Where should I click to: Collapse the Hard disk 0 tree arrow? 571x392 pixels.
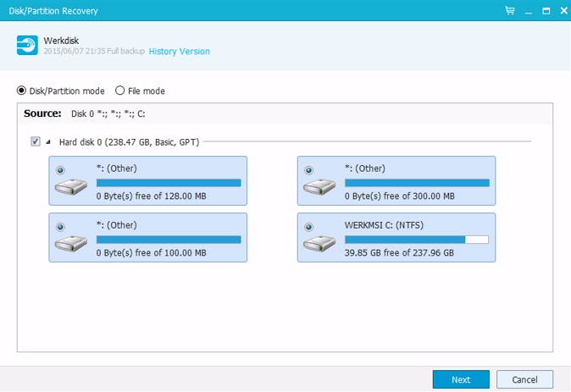48,142
